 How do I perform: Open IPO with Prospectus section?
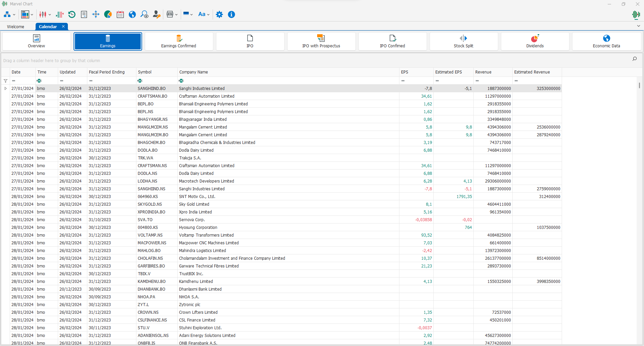pyautogui.click(x=321, y=42)
